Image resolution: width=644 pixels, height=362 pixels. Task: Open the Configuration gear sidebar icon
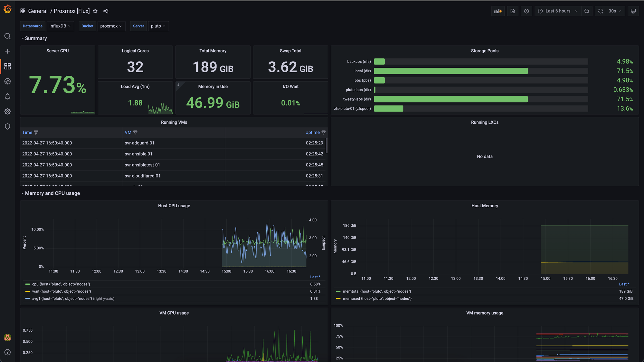coord(7,111)
